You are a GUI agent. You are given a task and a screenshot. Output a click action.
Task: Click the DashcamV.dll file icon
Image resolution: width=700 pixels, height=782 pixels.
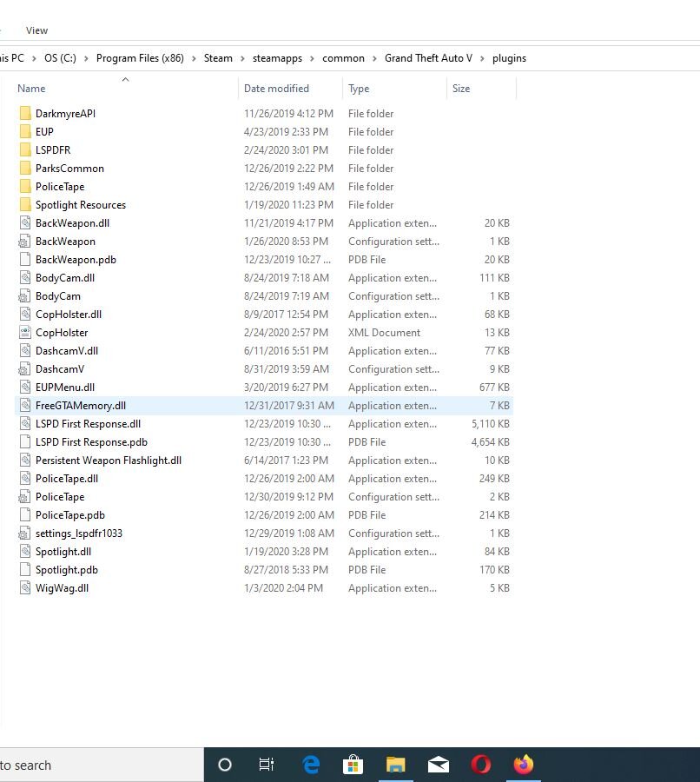tap(25, 351)
